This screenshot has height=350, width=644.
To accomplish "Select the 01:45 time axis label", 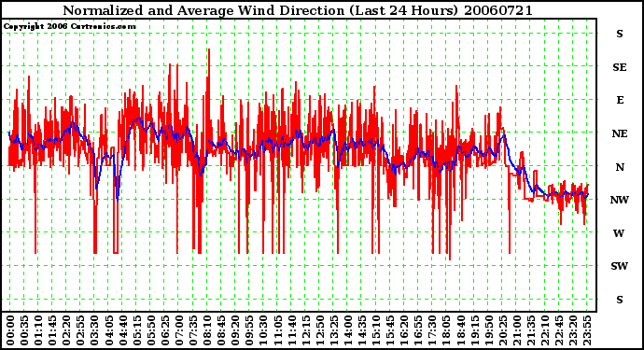I will tap(52, 330).
